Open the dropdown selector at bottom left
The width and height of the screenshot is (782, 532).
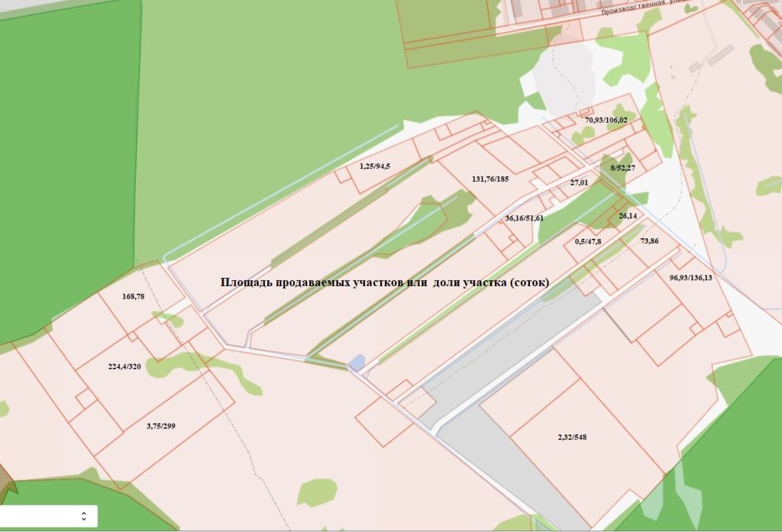[49, 516]
